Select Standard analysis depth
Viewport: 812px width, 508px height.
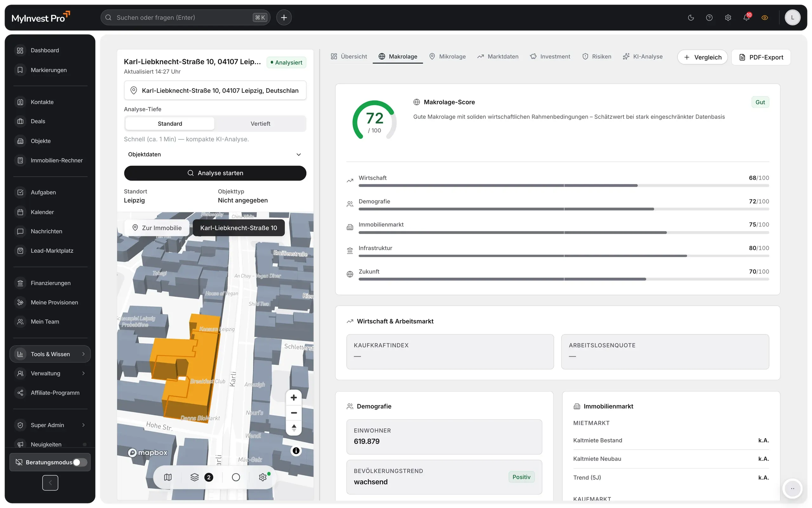[x=170, y=124]
